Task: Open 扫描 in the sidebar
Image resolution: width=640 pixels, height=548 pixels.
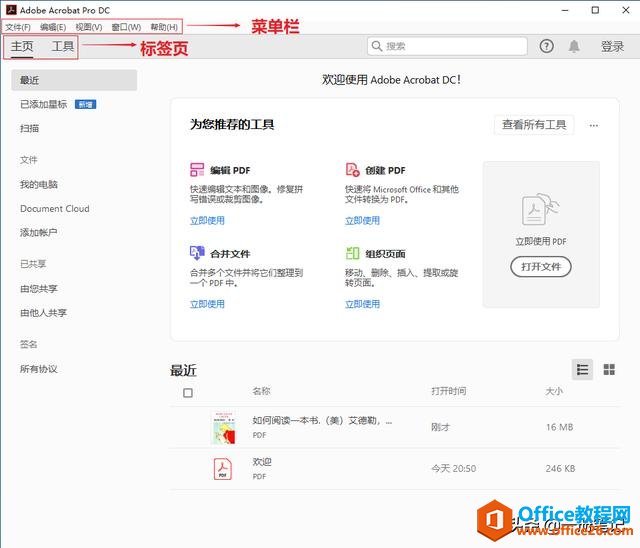Action: pos(30,129)
